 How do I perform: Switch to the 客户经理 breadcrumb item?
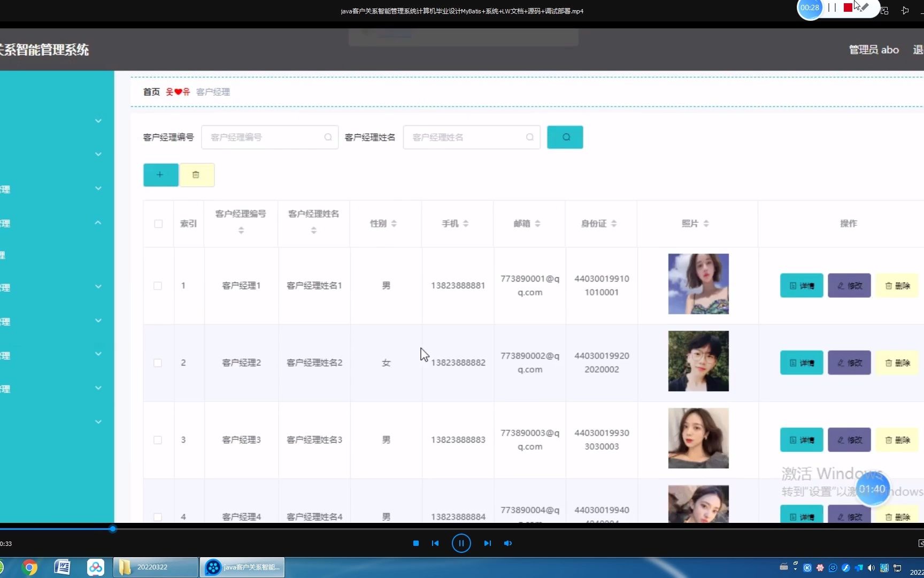[212, 92]
